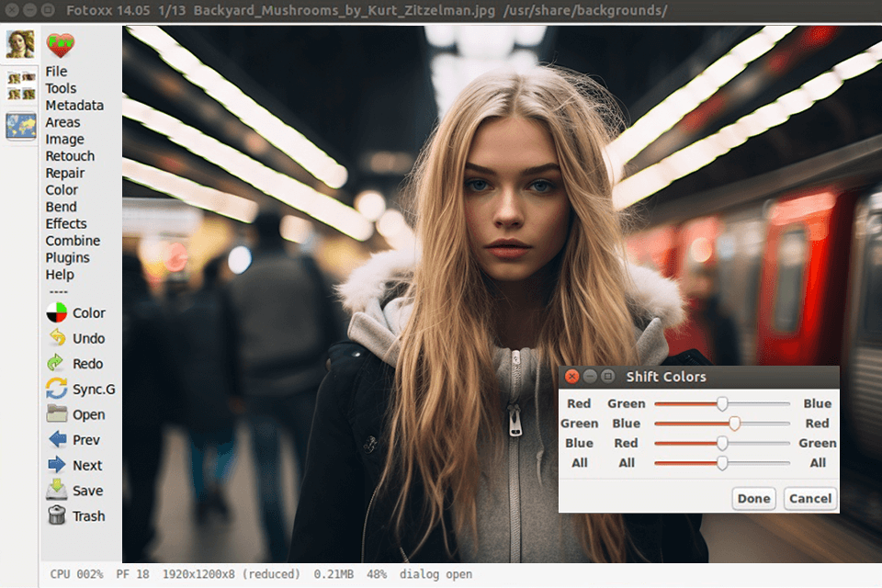Go to next image with Next arrow
The image size is (882, 588).
coord(56,465)
